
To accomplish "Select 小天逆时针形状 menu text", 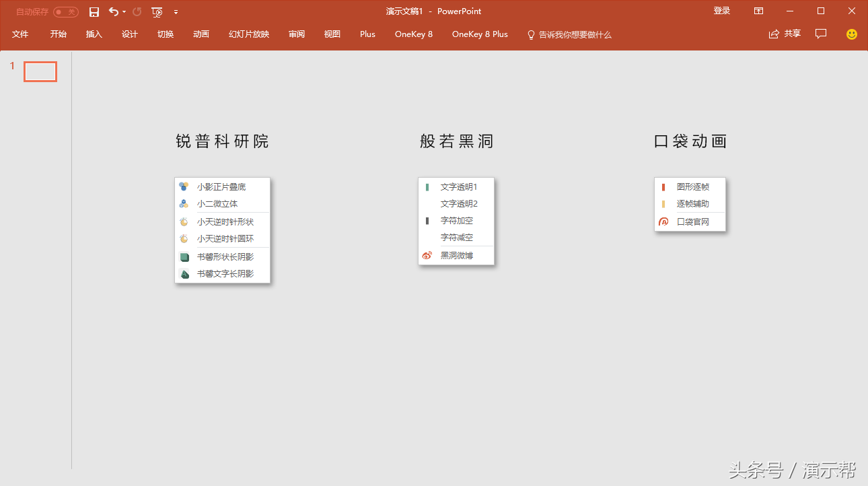I will 225,221.
